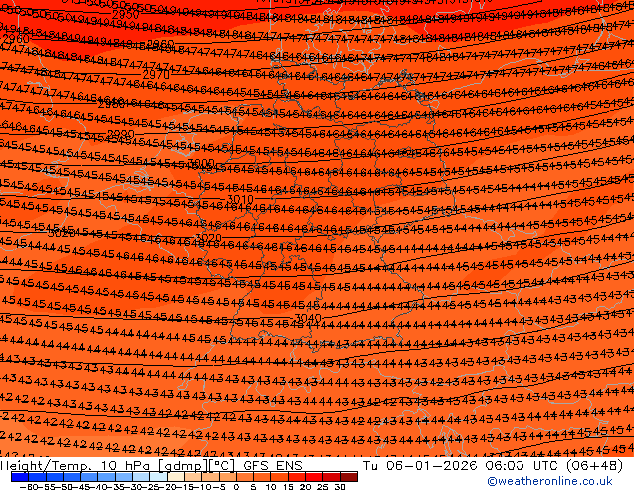Click the '(06+48)' forecast offset text
634x490 pixels.
[x=594, y=466]
